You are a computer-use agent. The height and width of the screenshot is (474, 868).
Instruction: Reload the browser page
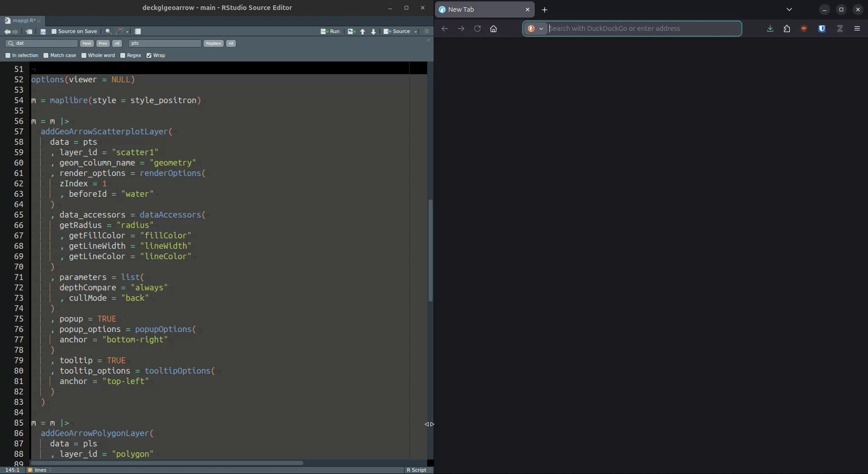click(x=477, y=28)
